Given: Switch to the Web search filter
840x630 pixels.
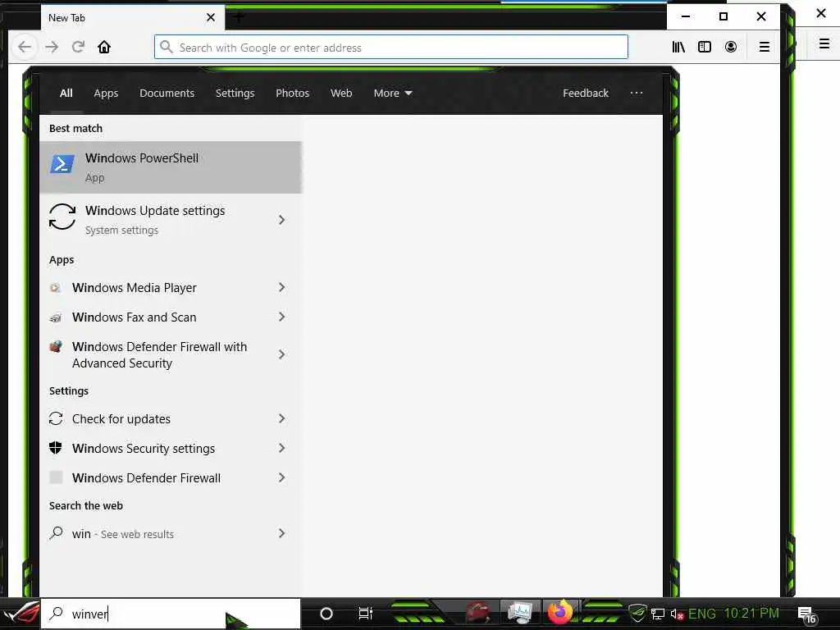Looking at the screenshot, I should (341, 94).
